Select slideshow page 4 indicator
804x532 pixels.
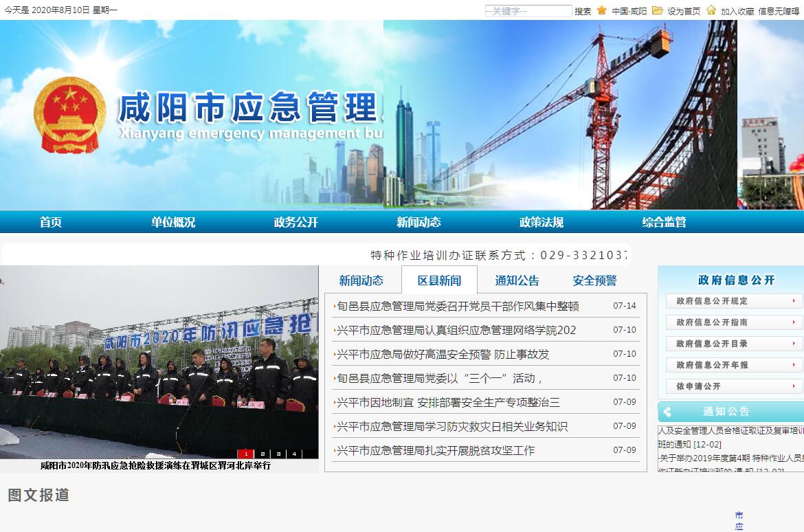294,454
